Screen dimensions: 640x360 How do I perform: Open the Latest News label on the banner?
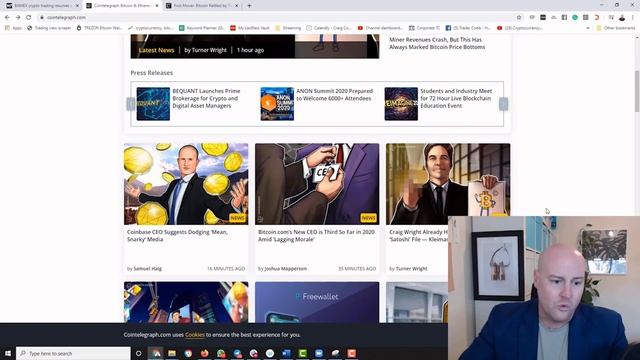(156, 50)
